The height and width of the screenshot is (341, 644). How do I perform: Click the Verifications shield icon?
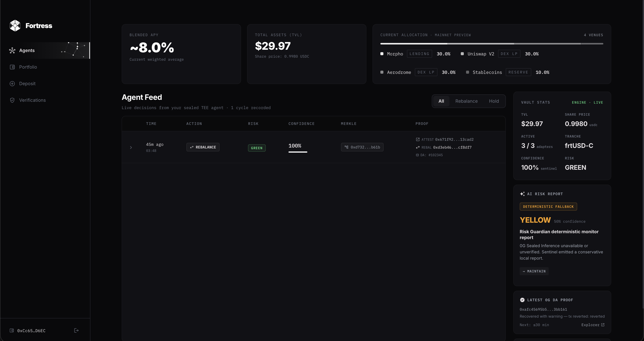12,100
